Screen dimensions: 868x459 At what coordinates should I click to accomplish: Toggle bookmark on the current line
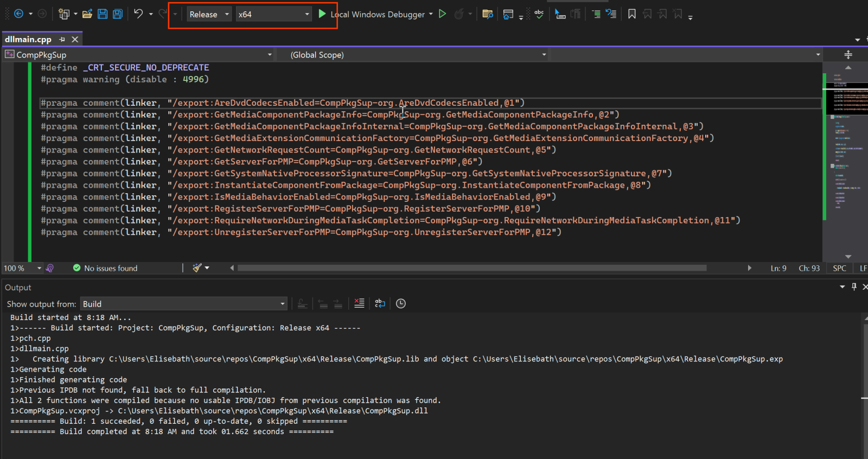(x=632, y=14)
